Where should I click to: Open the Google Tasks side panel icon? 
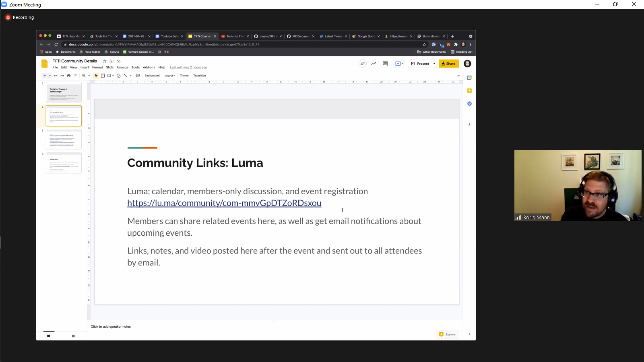(x=469, y=104)
